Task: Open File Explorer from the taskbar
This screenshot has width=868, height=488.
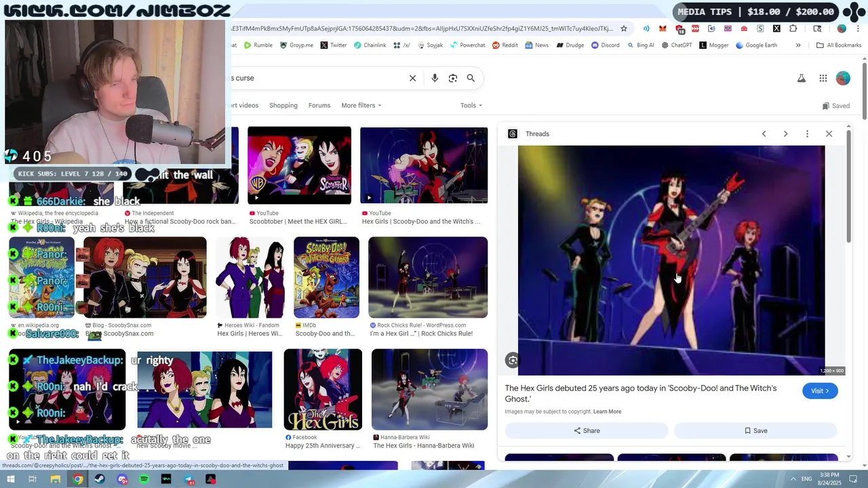Action: click(55, 479)
